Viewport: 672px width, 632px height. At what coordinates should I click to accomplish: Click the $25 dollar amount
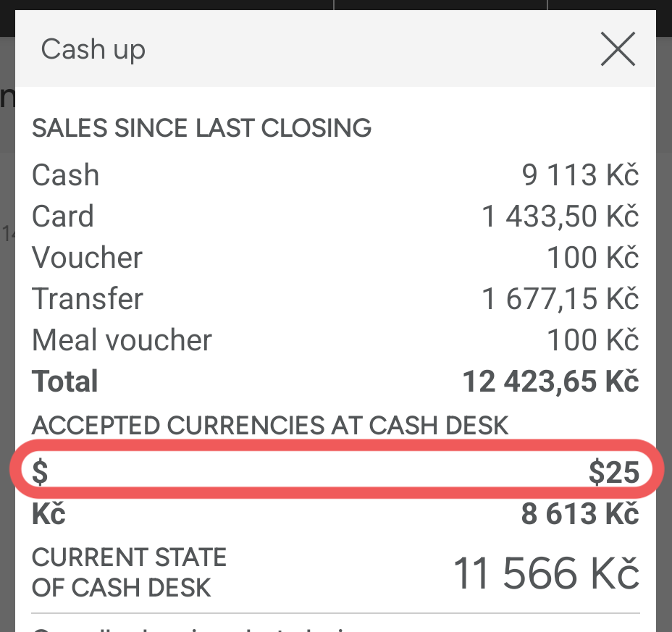(613, 473)
